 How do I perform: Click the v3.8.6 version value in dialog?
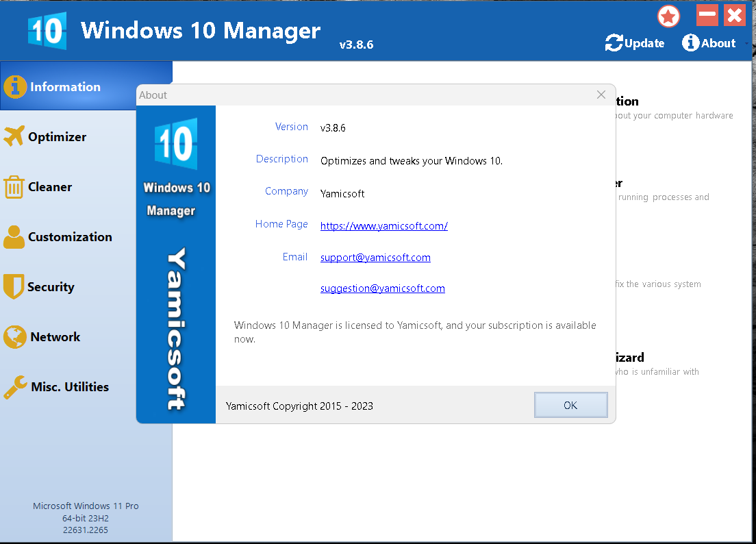[x=333, y=128]
